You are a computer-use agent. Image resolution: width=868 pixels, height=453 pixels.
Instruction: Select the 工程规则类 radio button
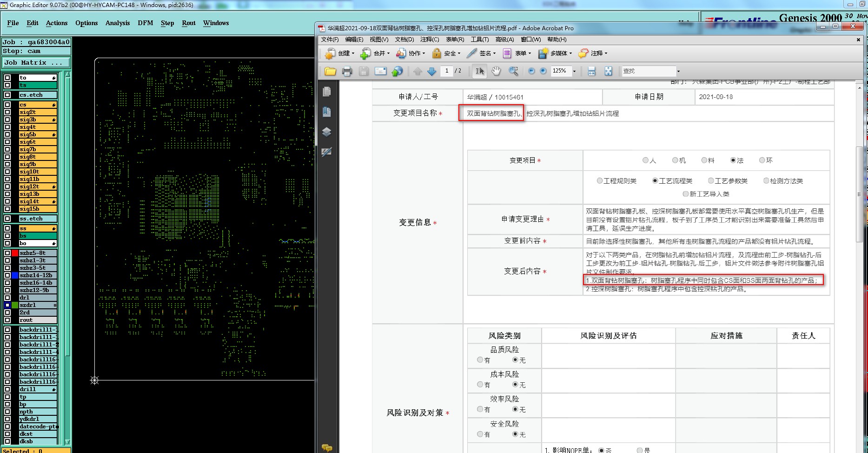[x=600, y=181]
